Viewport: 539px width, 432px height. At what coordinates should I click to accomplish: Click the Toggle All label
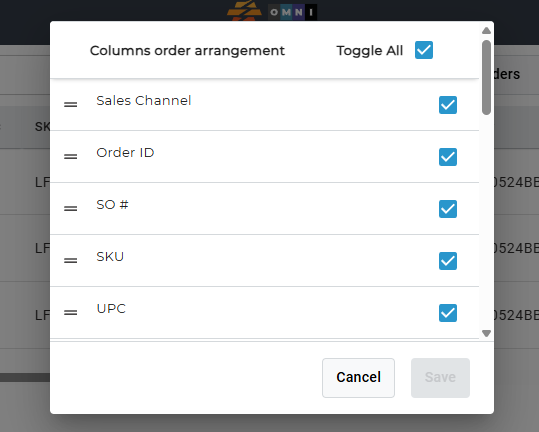coord(370,51)
